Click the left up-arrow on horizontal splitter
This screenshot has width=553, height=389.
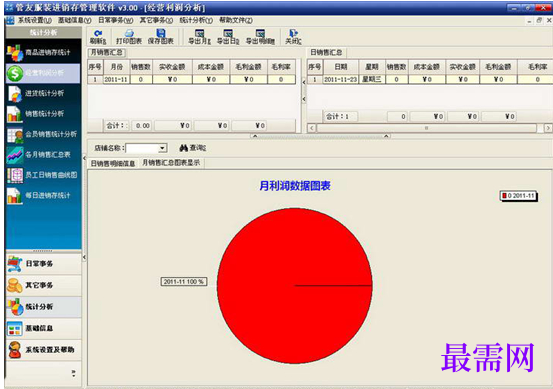click(255, 136)
